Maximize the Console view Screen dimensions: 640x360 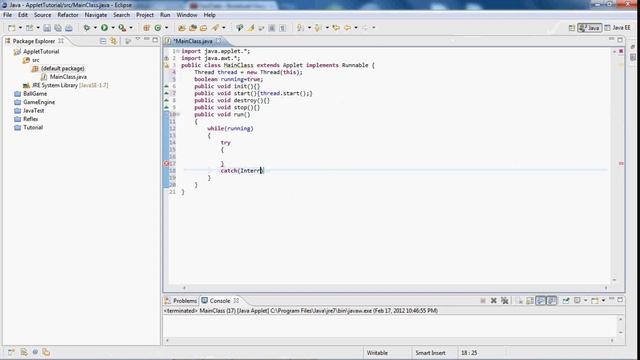tap(620, 300)
